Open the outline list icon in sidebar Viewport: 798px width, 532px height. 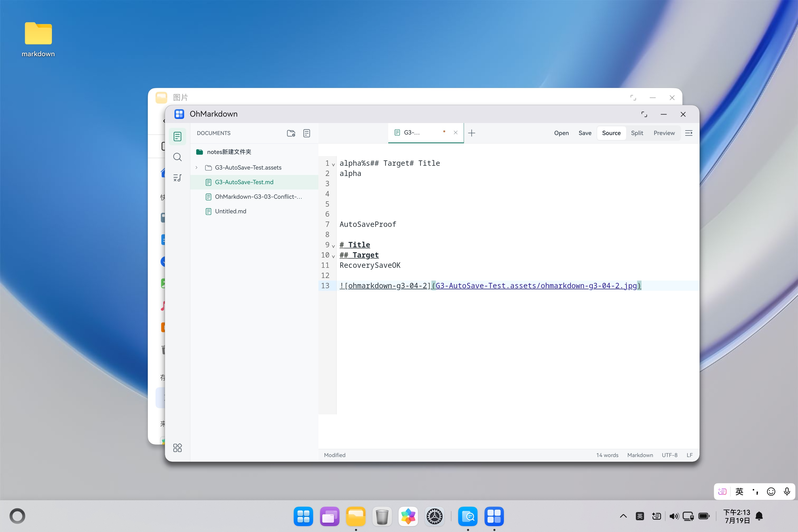click(178, 178)
